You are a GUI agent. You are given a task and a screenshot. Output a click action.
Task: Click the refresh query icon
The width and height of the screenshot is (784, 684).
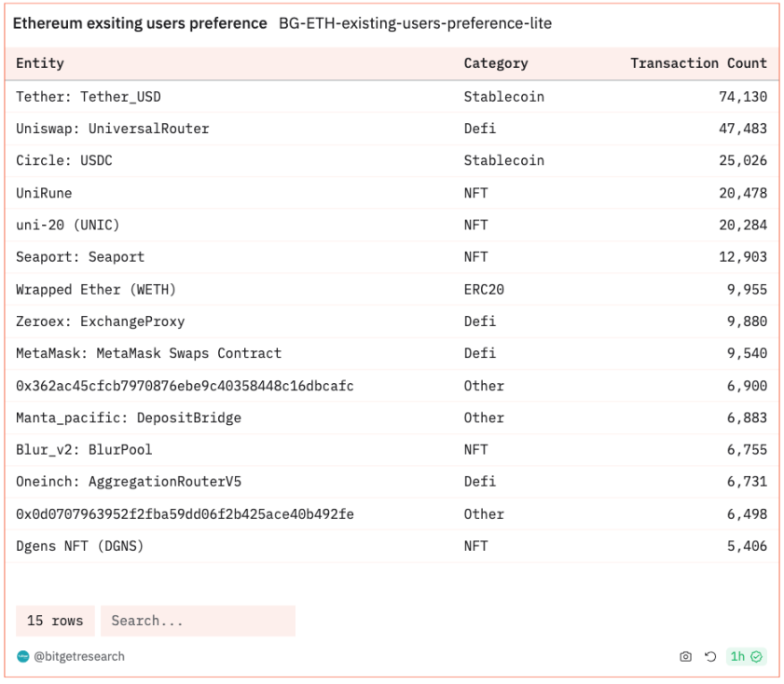pyautogui.click(x=710, y=657)
